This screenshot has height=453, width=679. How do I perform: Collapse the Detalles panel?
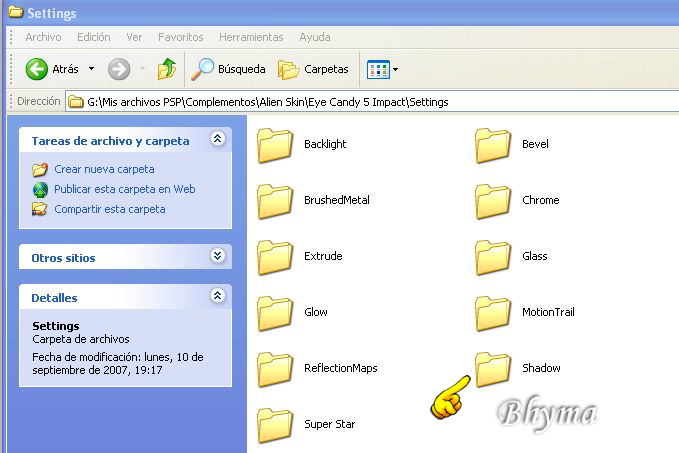(x=217, y=296)
